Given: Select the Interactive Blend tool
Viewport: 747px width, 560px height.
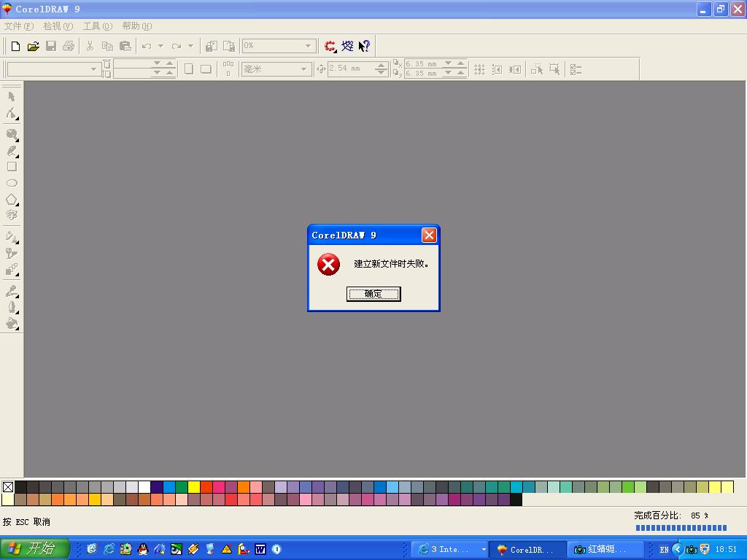Looking at the screenshot, I should click(x=12, y=270).
